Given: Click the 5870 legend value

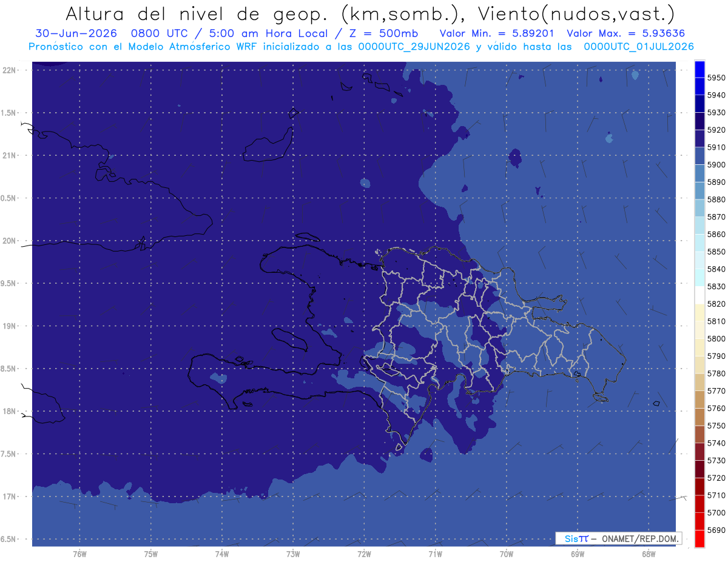Looking at the screenshot, I should pyautogui.click(x=716, y=217).
